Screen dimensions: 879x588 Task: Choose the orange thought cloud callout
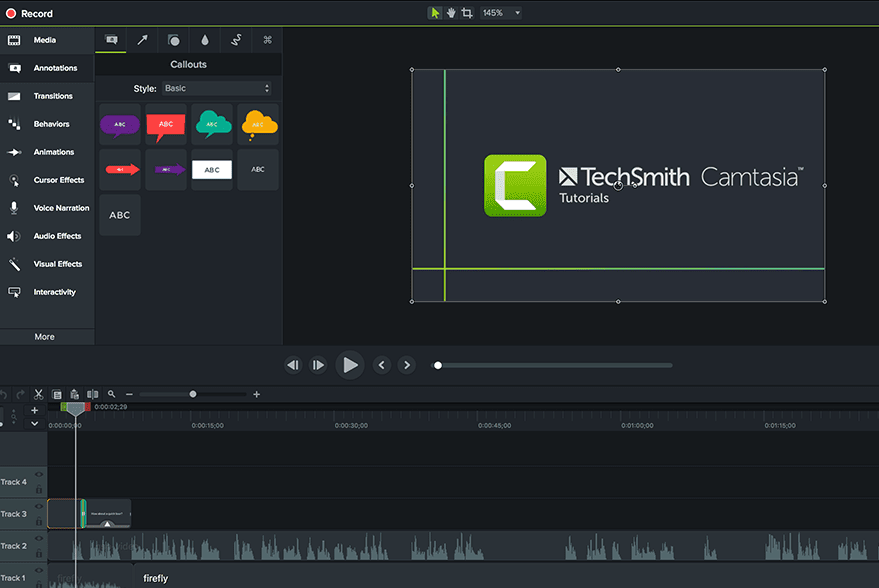(x=258, y=124)
